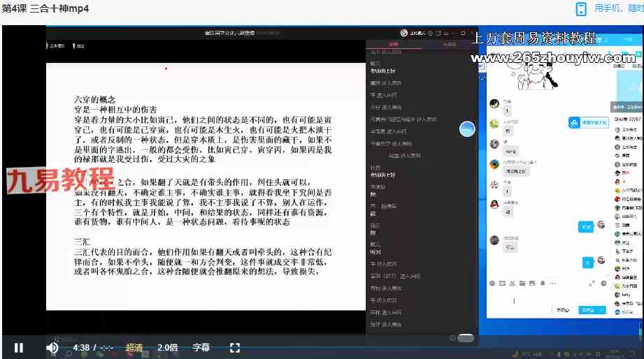Viewport: 644px width, 359px height.
Task: Click the blue send button in chat
Action: (586, 310)
